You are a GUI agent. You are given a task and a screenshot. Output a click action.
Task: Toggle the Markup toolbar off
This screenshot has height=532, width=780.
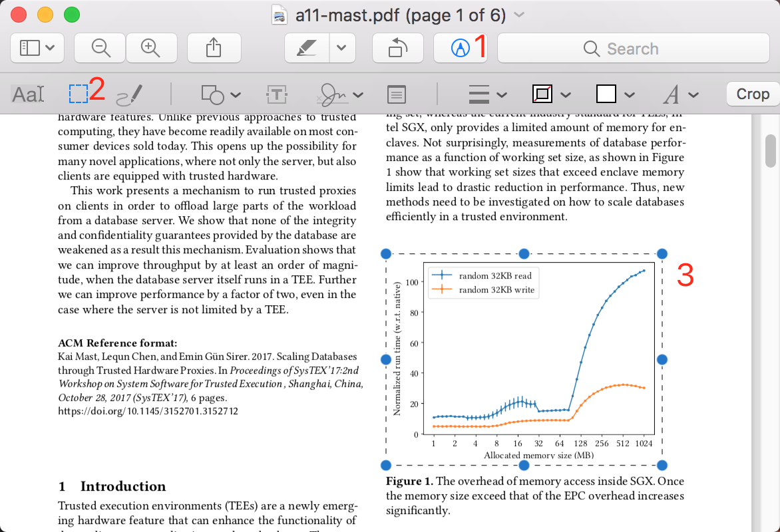click(x=461, y=47)
